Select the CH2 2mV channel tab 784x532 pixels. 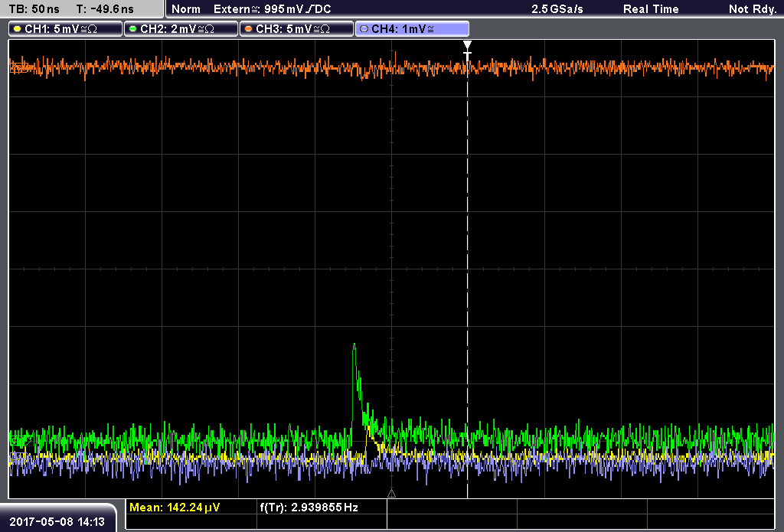click(181, 29)
